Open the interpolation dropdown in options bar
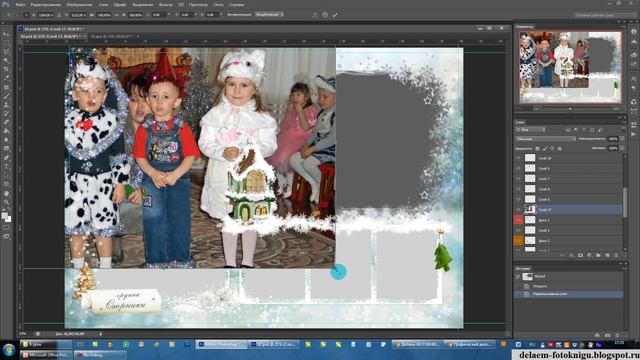Viewport: 640px width, 360px height. pos(269,15)
